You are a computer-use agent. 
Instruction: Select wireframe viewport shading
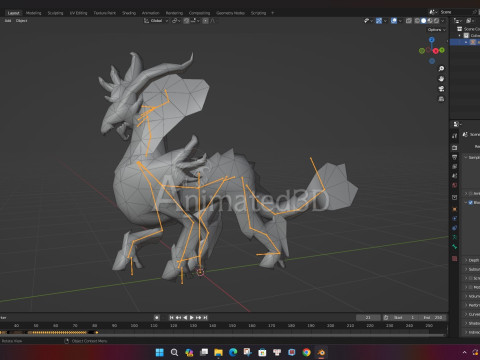(417, 21)
